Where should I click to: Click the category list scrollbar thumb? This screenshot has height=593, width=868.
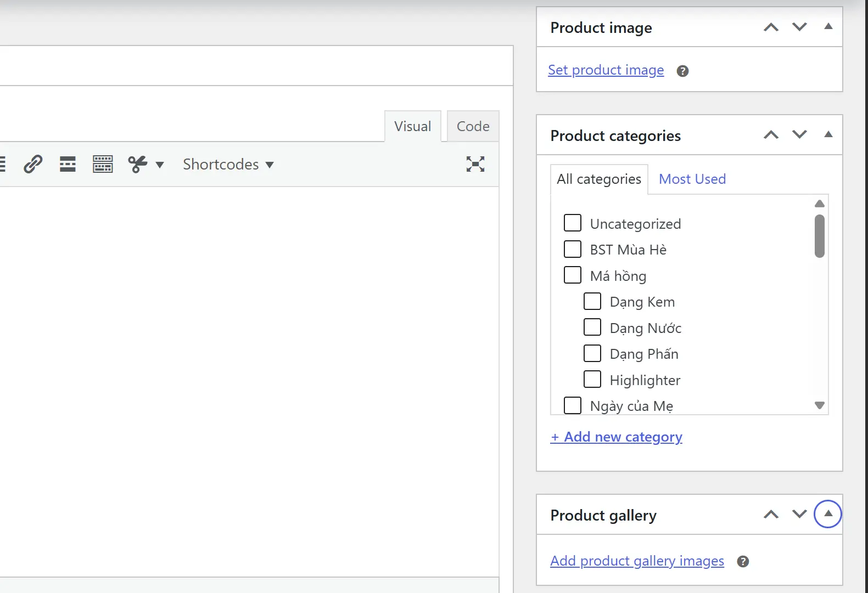coord(820,236)
